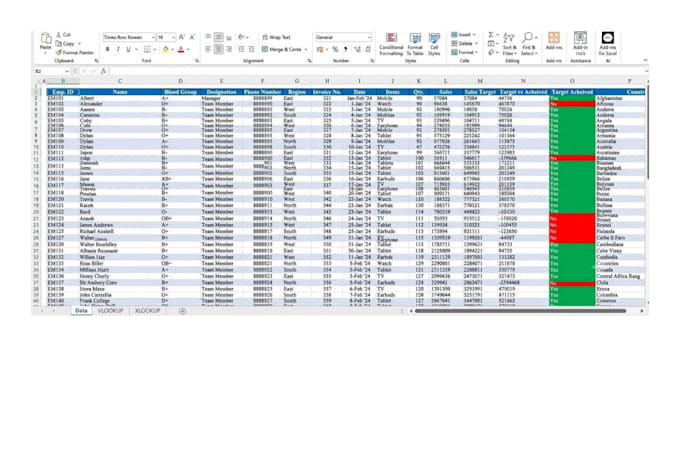Image resolution: width=680 pixels, height=459 pixels.
Task: Select top align in the Alignment group
Action: pyautogui.click(x=208, y=37)
